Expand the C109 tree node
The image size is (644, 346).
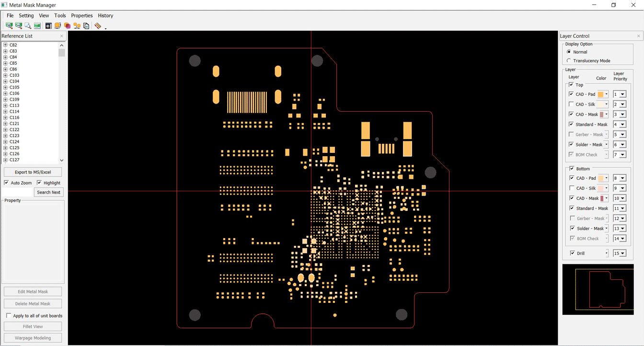5,99
